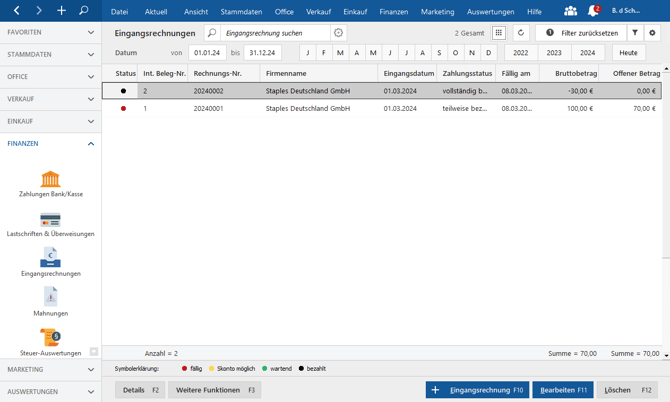The image size is (670, 402).
Task: Click the notification bell icon
Action: (x=593, y=11)
